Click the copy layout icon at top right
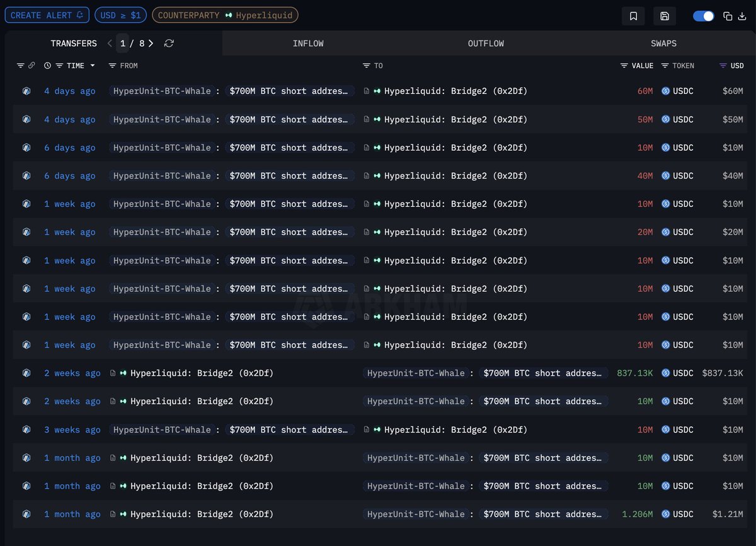This screenshot has width=756, height=546. coord(728,16)
